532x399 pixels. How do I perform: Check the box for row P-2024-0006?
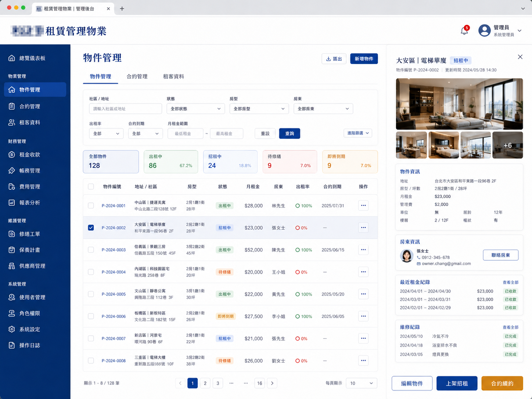91,316
